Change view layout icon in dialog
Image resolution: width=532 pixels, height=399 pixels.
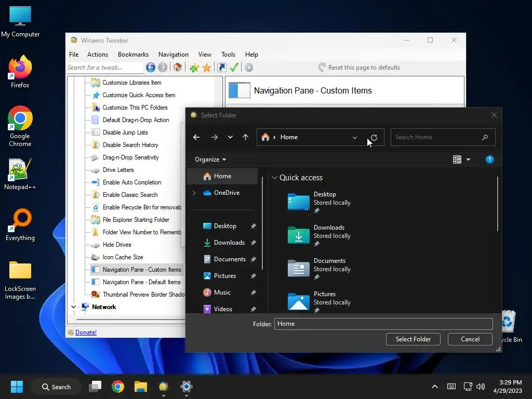(457, 159)
